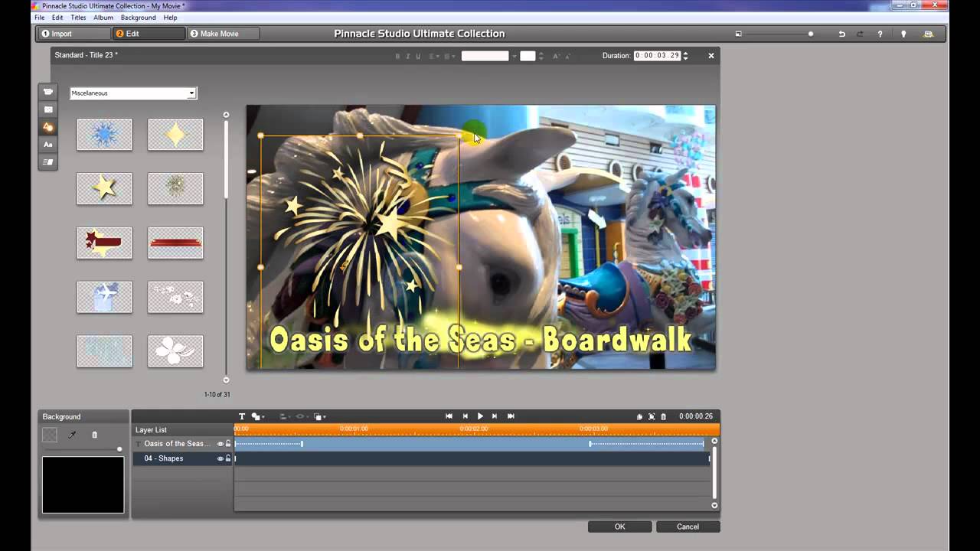The width and height of the screenshot is (980, 551).
Task: Toggle visibility of 04 - Shapes layer
Action: click(x=220, y=458)
